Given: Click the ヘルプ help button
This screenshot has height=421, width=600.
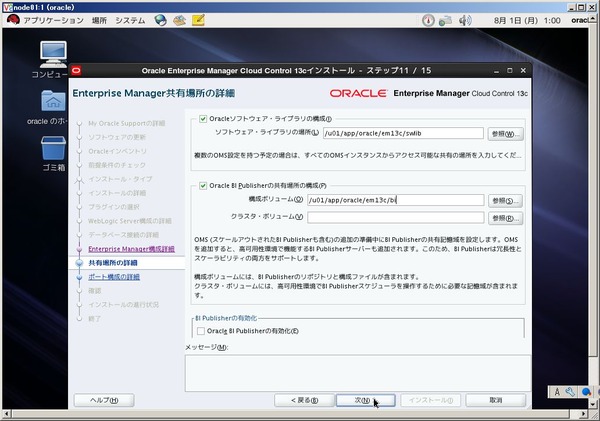Looking at the screenshot, I should coord(104,400).
